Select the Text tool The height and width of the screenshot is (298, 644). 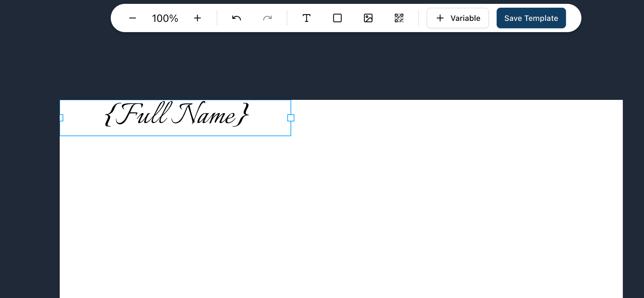pos(307,18)
